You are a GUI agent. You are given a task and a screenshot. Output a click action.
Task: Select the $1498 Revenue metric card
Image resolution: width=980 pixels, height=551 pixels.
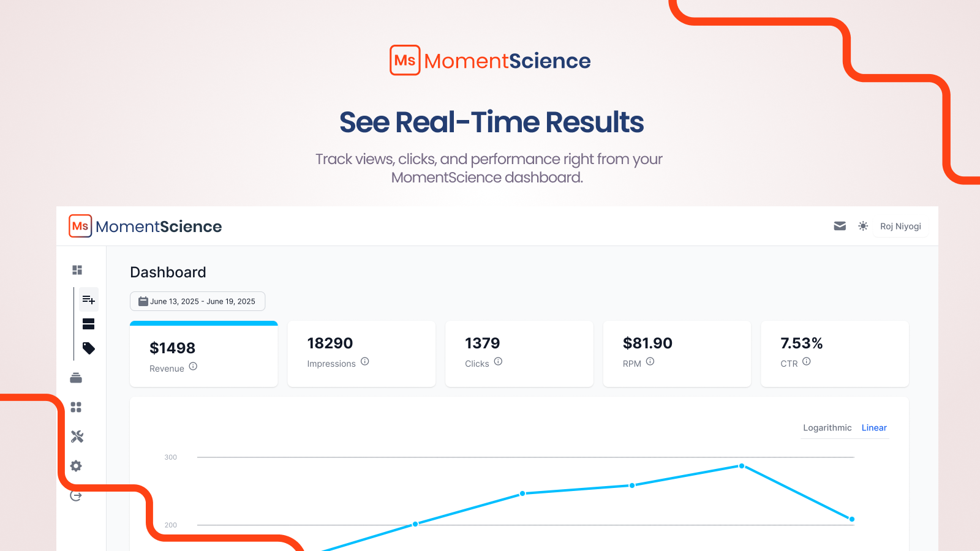click(x=204, y=354)
